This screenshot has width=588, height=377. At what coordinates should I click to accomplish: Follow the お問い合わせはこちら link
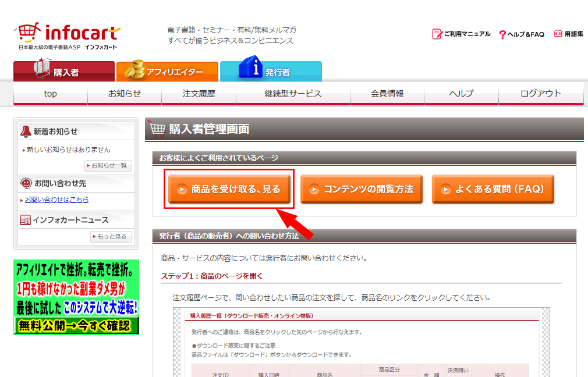(x=56, y=200)
